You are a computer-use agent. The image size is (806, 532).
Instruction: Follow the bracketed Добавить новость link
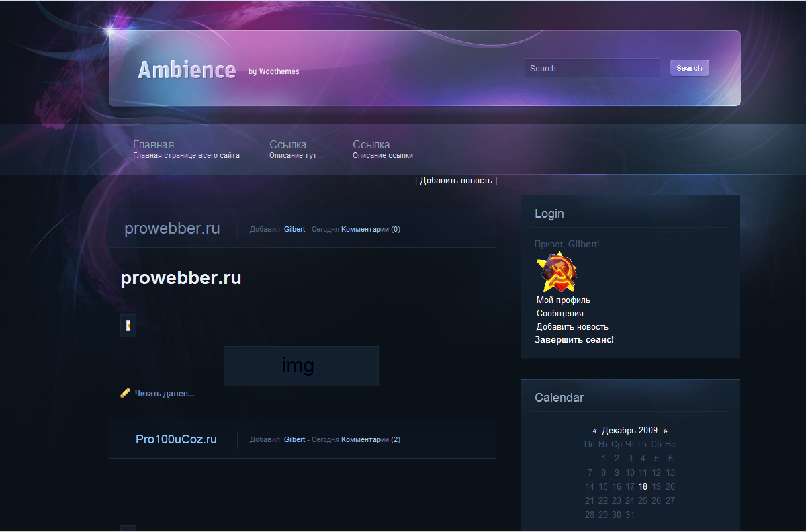(x=456, y=181)
